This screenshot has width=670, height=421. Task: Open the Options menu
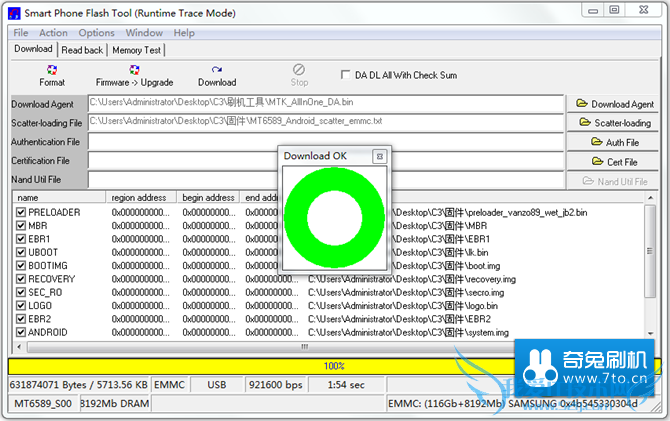(97, 33)
